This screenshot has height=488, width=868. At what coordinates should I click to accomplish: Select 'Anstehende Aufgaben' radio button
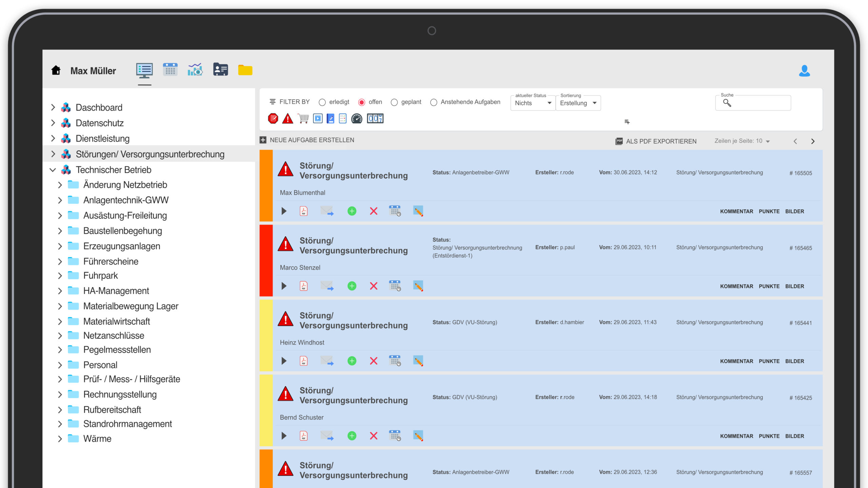coord(434,102)
